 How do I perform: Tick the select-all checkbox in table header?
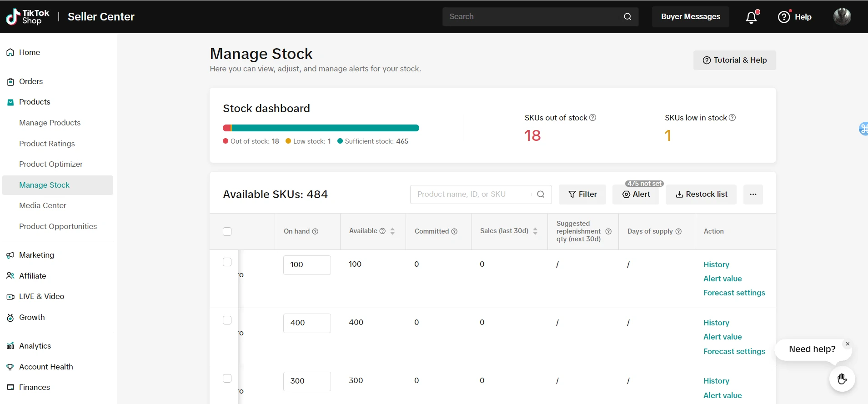click(x=227, y=231)
